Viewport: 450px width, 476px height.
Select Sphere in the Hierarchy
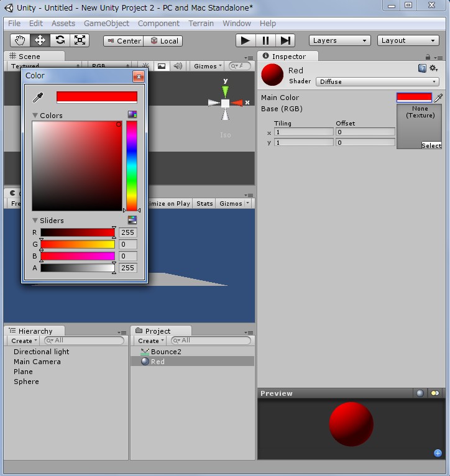(26, 382)
